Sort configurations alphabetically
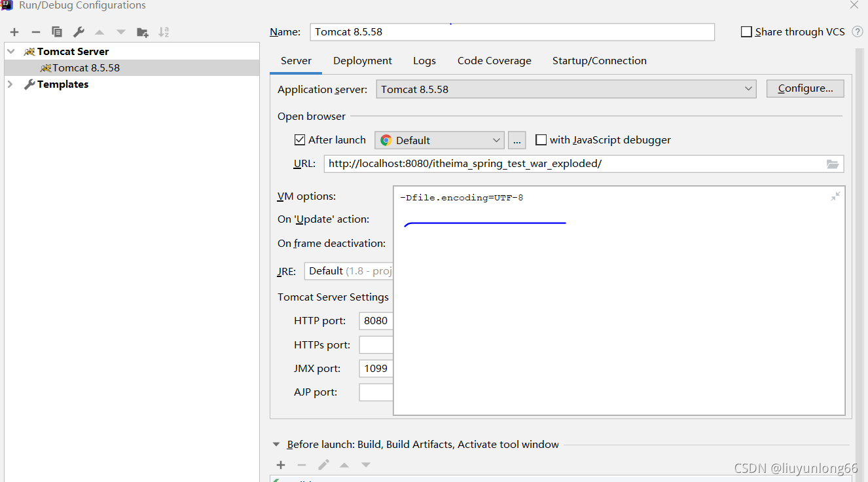 pos(164,32)
